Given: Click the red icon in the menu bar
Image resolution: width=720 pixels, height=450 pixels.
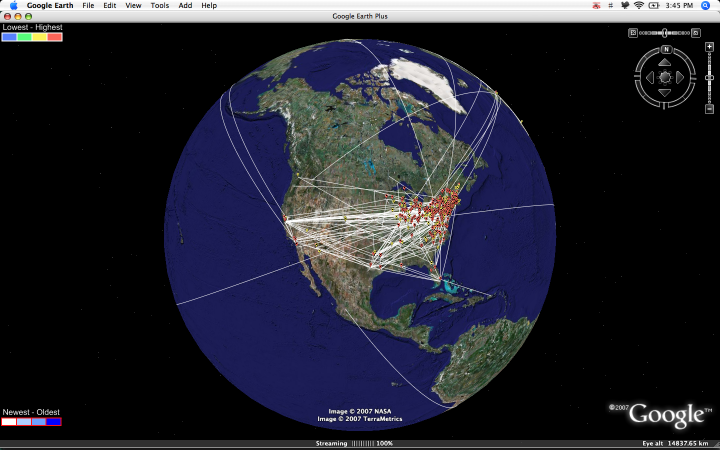Looking at the screenshot, I should (x=596, y=6).
